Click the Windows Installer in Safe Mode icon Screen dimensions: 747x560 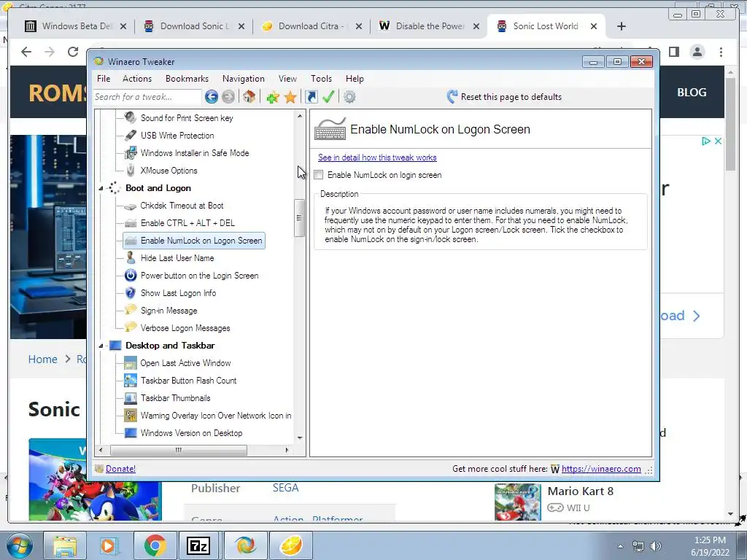click(131, 153)
